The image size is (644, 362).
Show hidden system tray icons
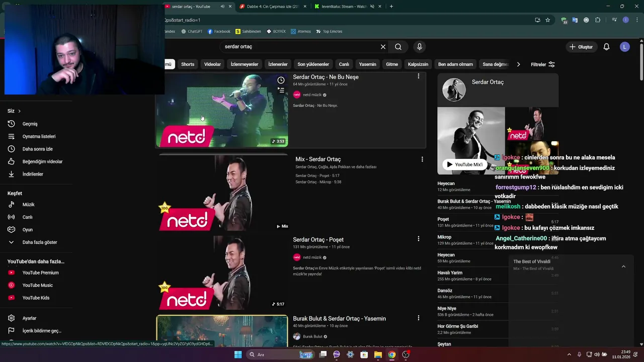(x=569, y=354)
